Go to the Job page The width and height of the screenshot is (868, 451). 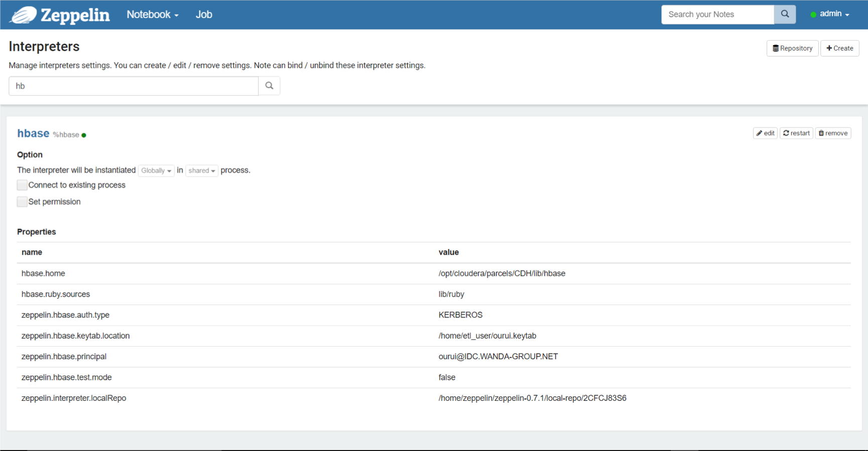204,15
